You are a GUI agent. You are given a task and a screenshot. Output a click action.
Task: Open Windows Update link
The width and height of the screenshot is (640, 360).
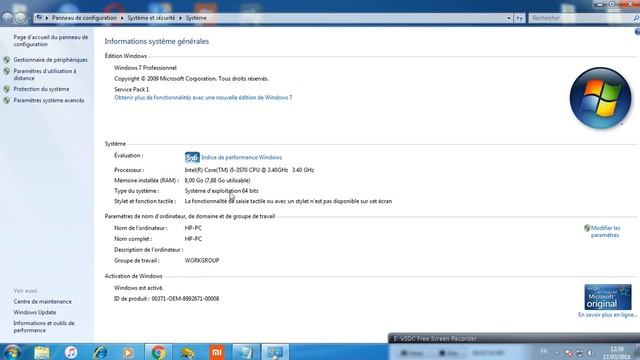(35, 312)
